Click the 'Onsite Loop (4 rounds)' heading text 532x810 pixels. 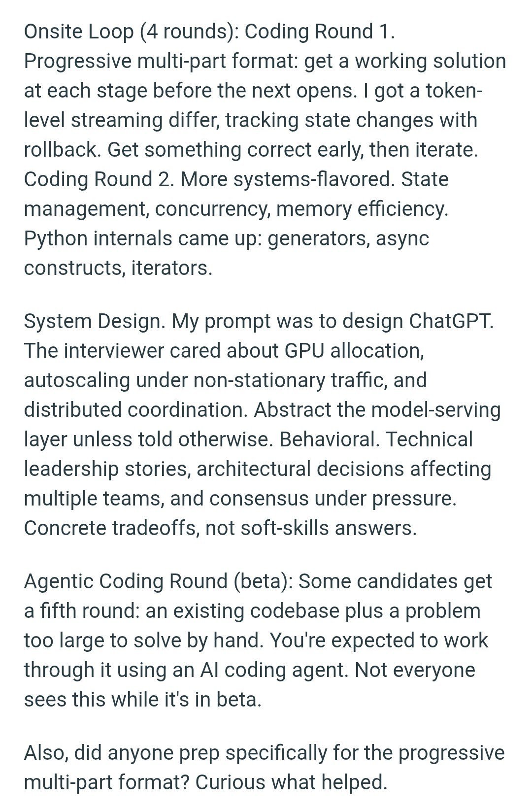(131, 32)
